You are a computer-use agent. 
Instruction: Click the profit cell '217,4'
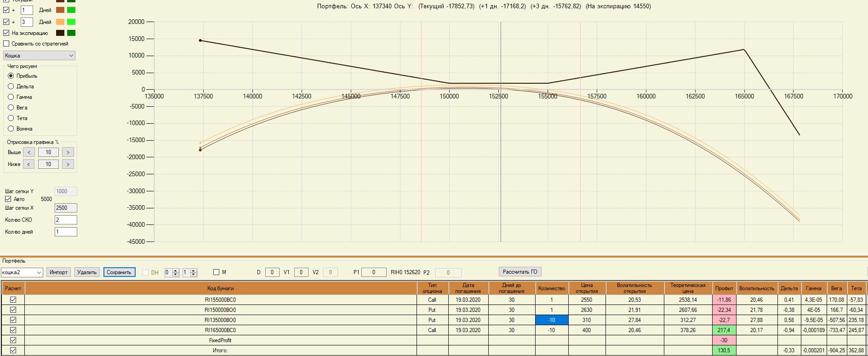click(x=724, y=330)
